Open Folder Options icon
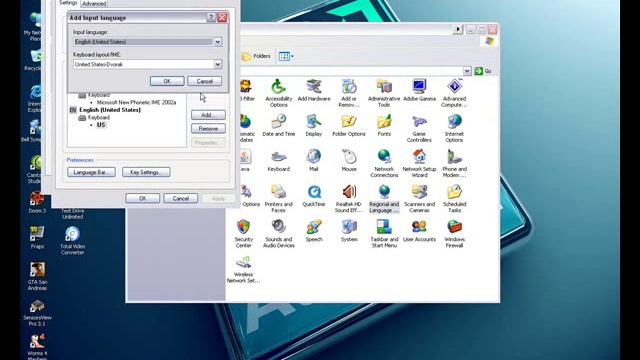Screen dimensions: 640x360 pyautogui.click(x=349, y=125)
